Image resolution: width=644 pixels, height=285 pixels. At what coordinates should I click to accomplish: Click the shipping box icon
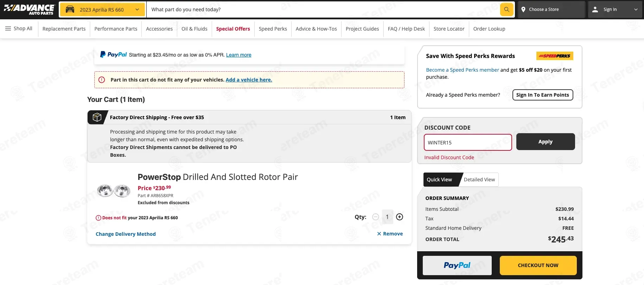[97, 117]
